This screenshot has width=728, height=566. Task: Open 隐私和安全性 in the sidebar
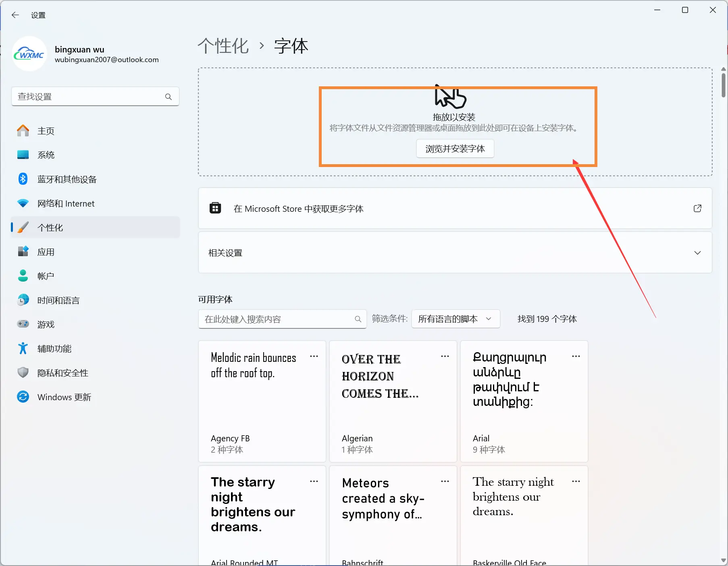62,373
